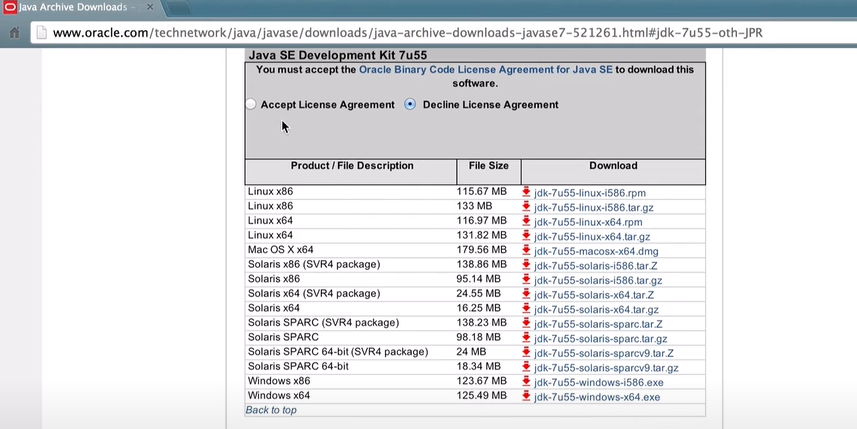Switch to Java Archive Downloads browser tab
The height and width of the screenshot is (429, 857).
[79, 8]
